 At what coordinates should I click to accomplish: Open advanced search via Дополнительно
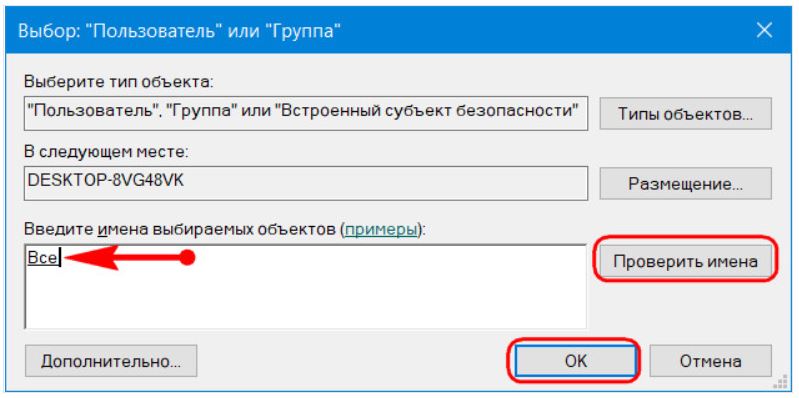coord(111,361)
